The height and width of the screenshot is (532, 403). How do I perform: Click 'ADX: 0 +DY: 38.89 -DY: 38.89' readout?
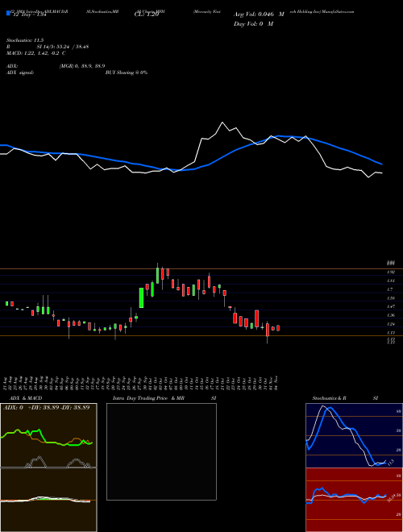click(47, 408)
